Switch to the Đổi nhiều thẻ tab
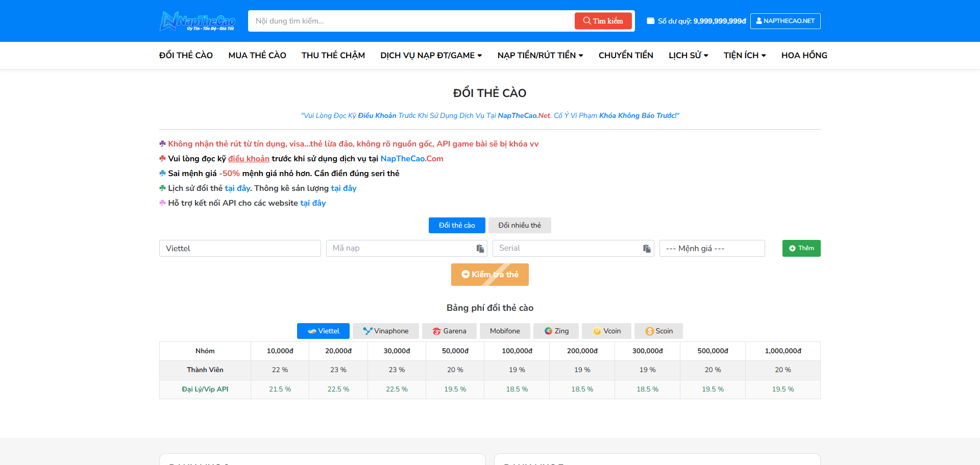980x465 pixels. point(520,225)
